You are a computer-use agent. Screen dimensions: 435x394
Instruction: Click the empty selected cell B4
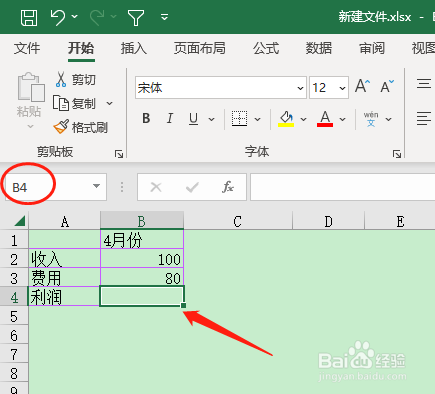click(142, 296)
